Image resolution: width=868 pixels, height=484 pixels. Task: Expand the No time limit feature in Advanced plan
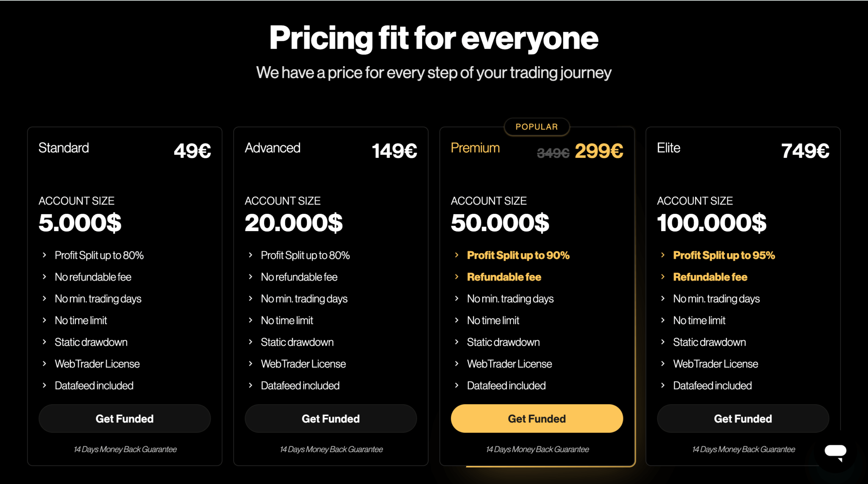(287, 320)
